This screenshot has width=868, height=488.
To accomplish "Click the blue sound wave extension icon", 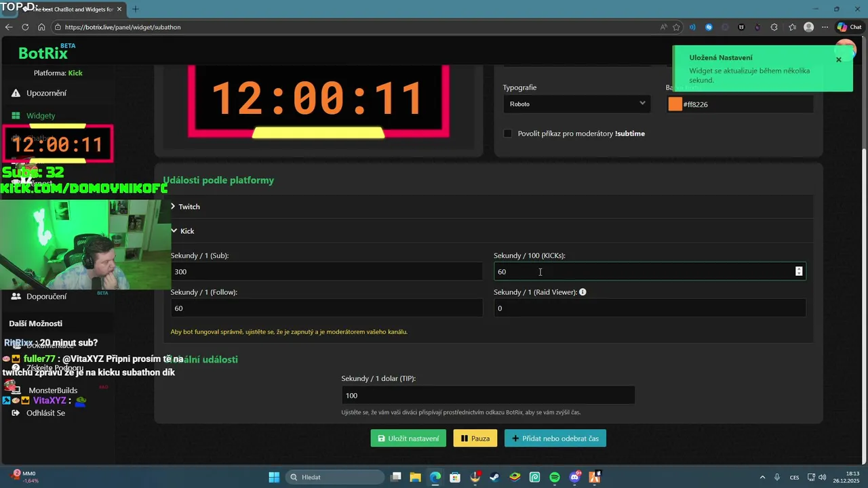I will 692,27.
